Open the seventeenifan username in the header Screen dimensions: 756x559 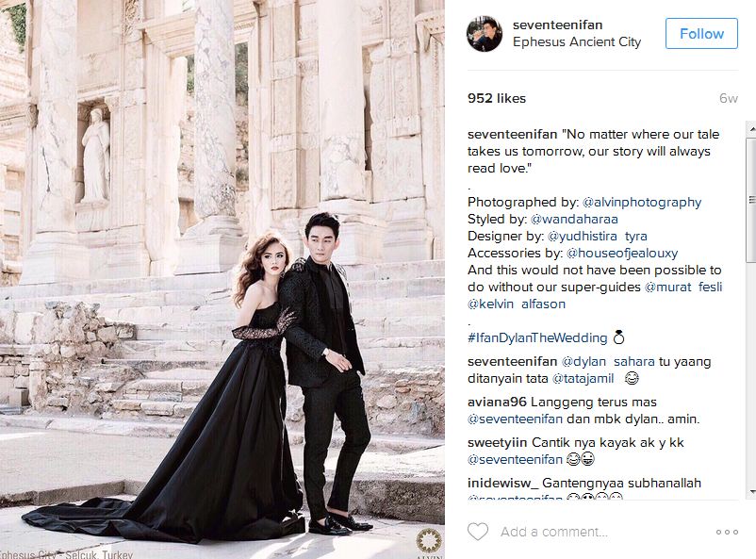coord(557,25)
